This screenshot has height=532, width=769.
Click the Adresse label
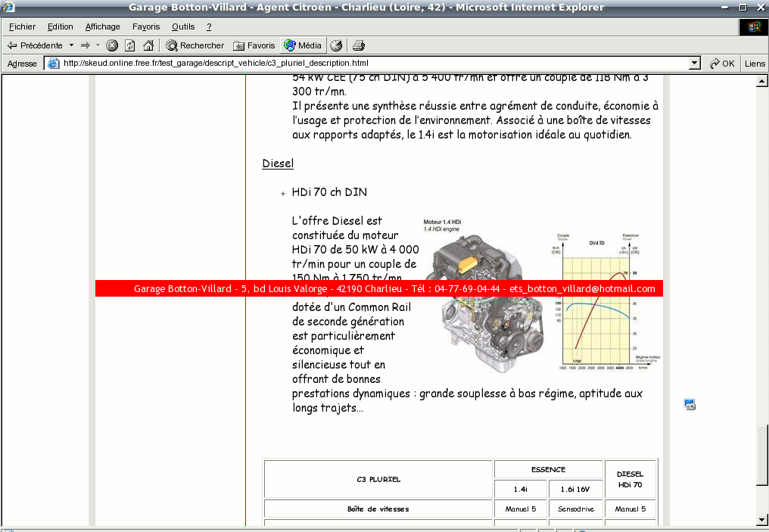(22, 64)
